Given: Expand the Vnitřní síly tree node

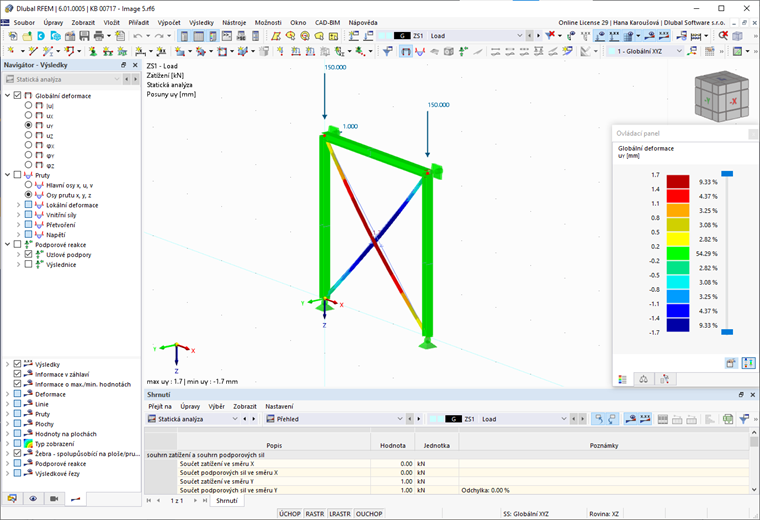Looking at the screenshot, I should (x=18, y=215).
